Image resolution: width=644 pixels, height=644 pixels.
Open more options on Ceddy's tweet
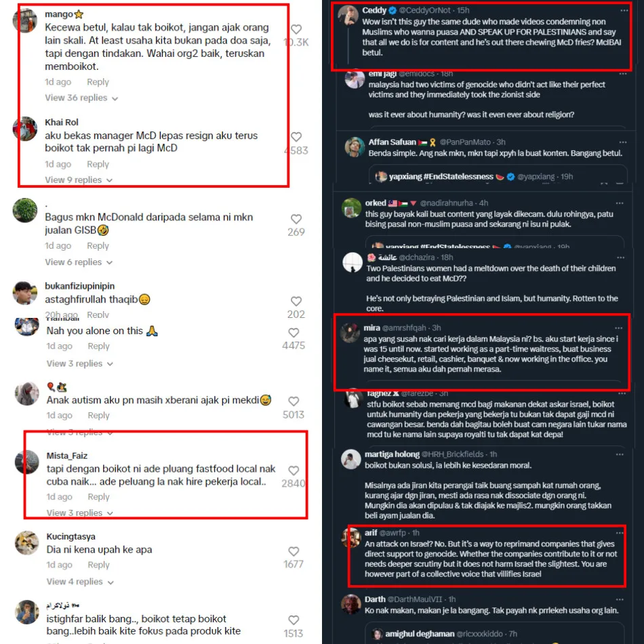pyautogui.click(x=624, y=10)
